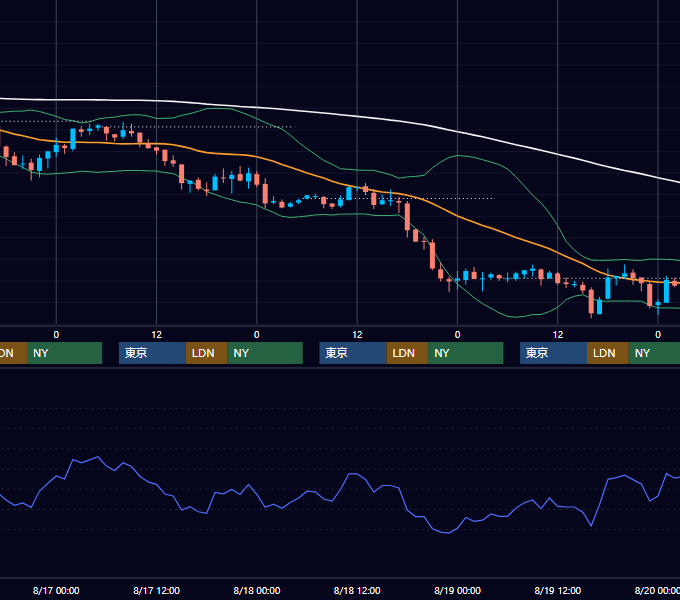Click the 8/18 12:00 time axis label
This screenshot has height=600, width=680.
tap(357, 590)
